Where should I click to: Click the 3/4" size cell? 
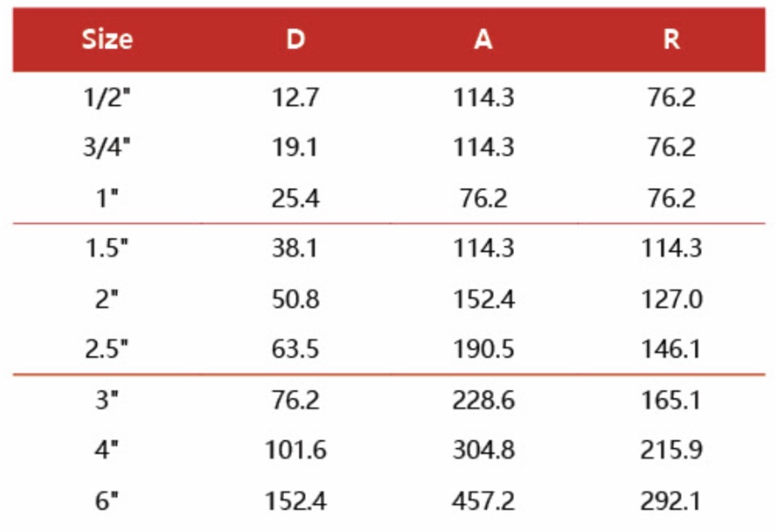108,148
